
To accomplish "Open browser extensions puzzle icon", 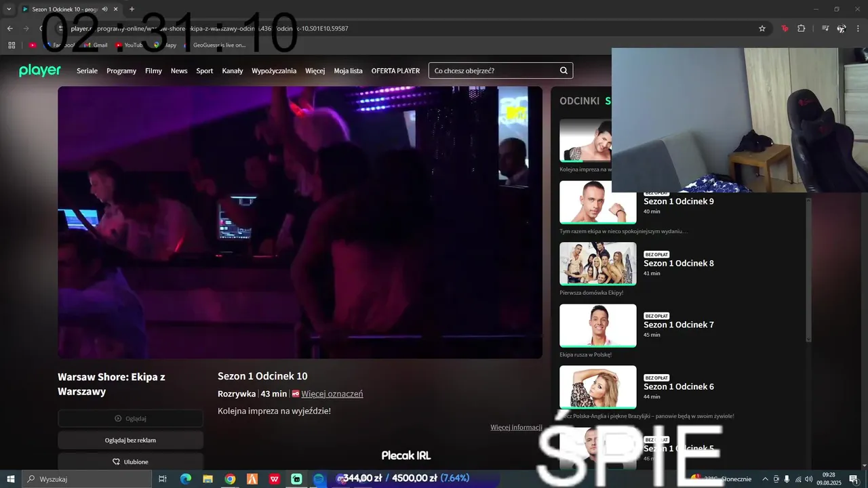I will tap(801, 28).
